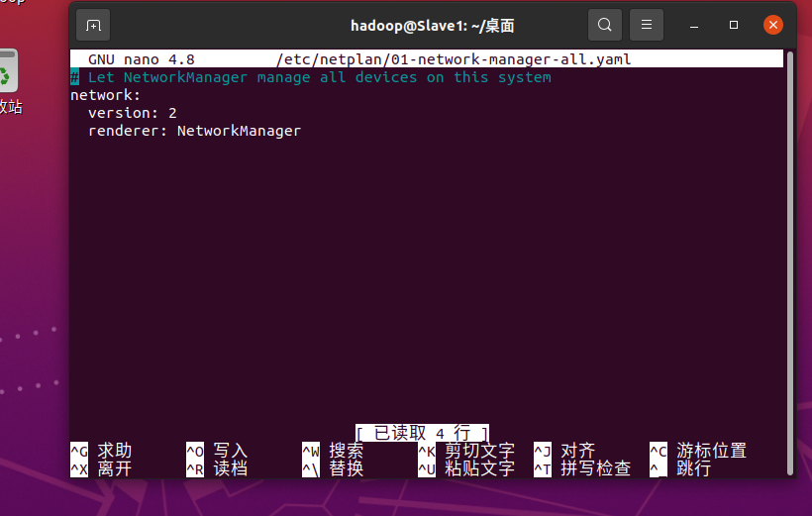Click the ^R 读档 read file shortcut
Screen dimensions: 812x516
217,468
